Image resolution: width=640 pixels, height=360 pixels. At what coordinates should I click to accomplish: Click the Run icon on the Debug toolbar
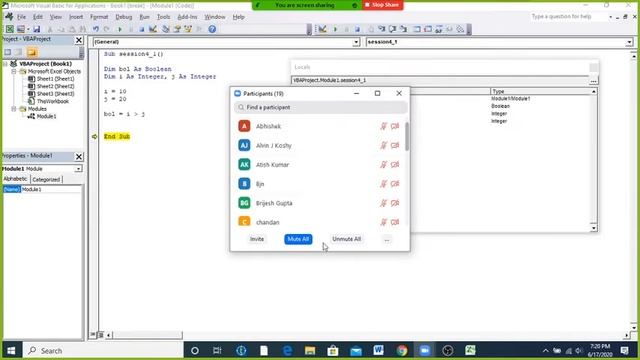point(335,29)
